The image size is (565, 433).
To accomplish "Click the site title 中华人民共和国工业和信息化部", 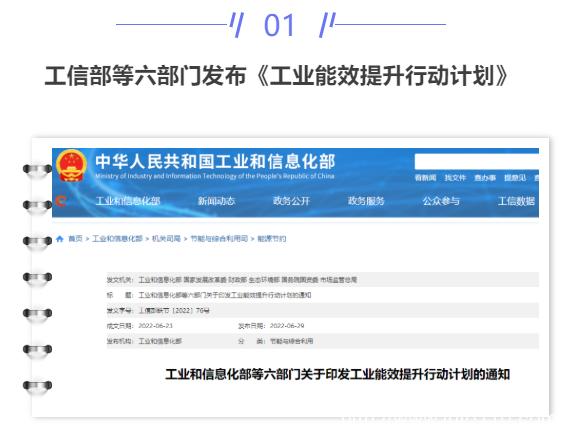I will pyautogui.click(x=215, y=161).
